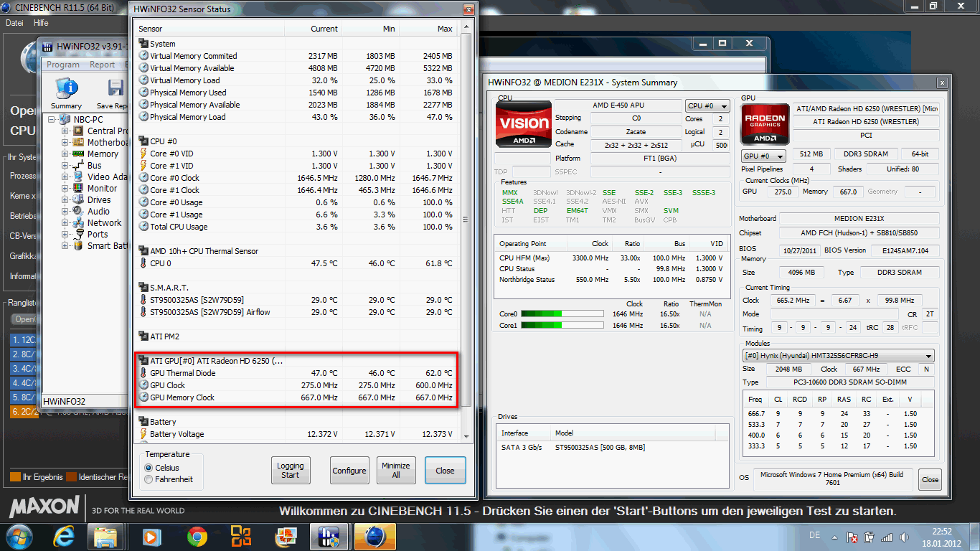Viewport: 980px width, 551px height.
Task: Open Configure in the Sensor Status window
Action: [349, 471]
